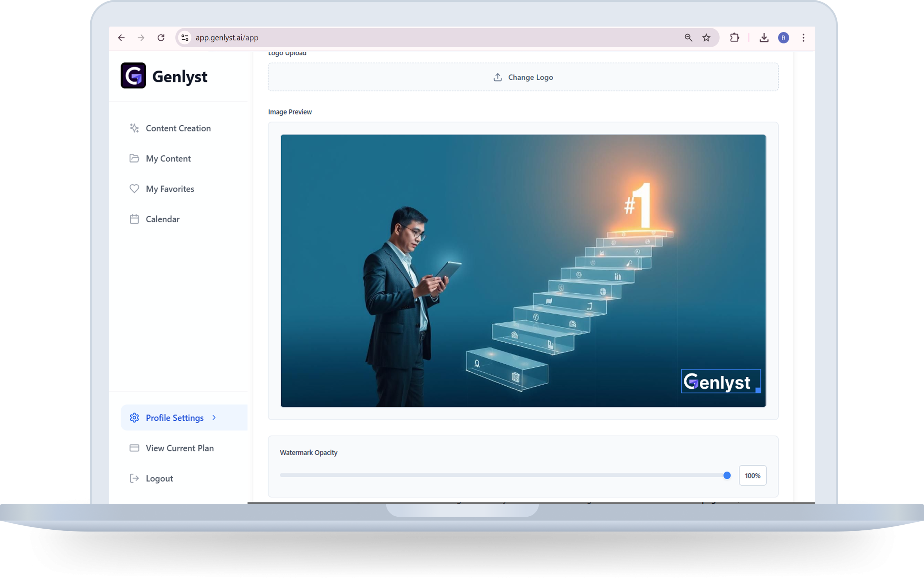This screenshot has width=924, height=582.
Task: Click the Genlyst logo icon in sidebar
Action: pyautogui.click(x=133, y=75)
